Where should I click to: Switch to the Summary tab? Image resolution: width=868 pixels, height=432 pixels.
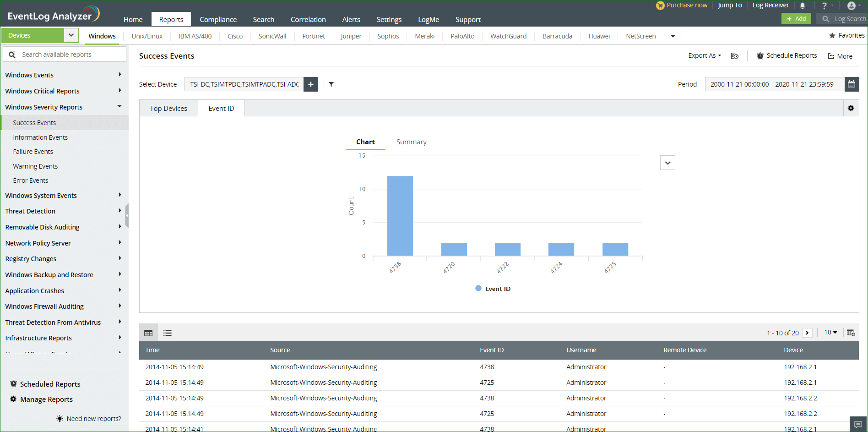[411, 142]
